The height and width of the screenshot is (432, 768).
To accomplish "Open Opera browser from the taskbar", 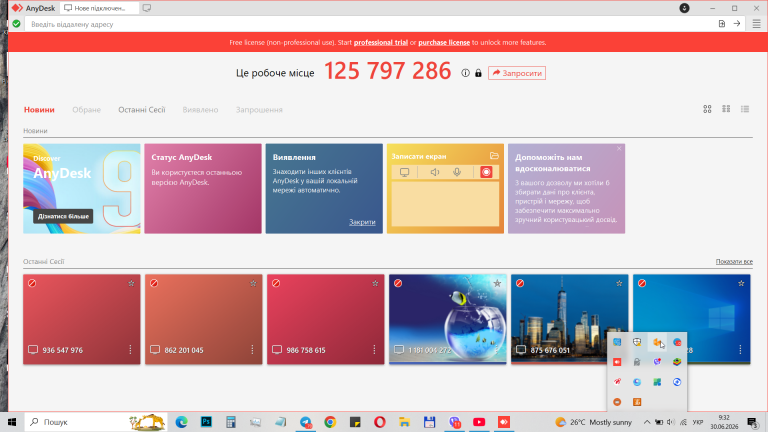I will 380,422.
